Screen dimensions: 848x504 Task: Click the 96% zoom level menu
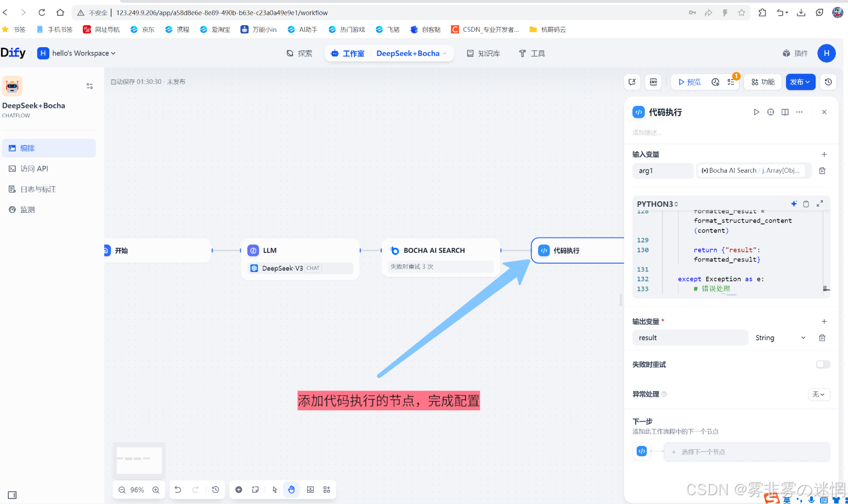pos(137,490)
